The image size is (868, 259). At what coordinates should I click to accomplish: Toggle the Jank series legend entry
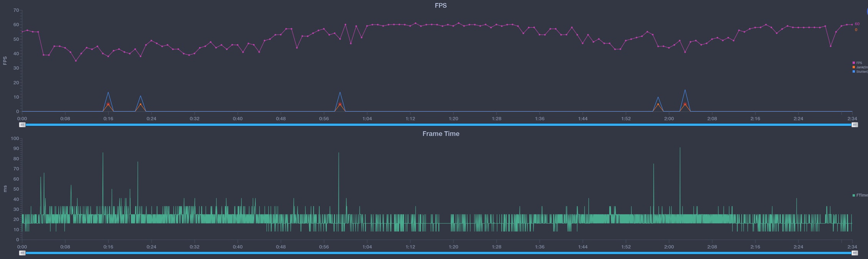(x=860, y=67)
